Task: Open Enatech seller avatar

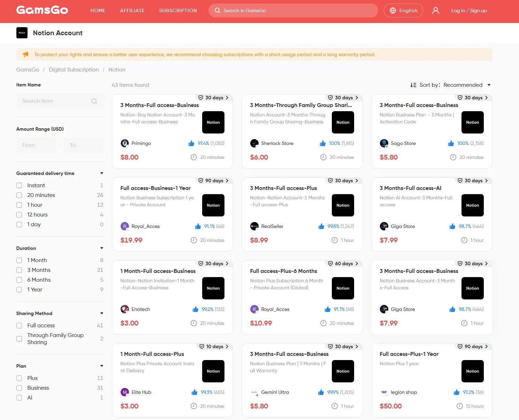Action: coord(125,309)
